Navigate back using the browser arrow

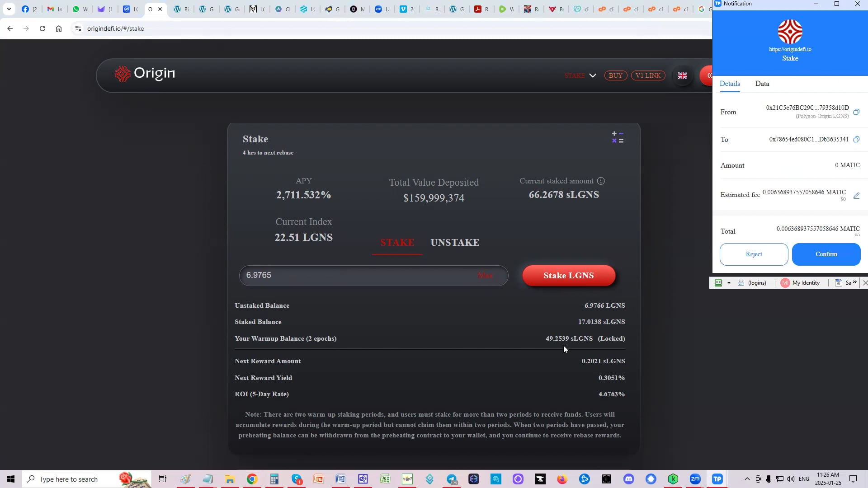pos(10,28)
